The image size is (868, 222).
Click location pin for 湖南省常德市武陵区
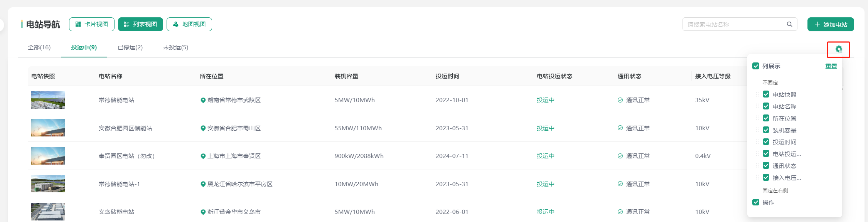click(x=203, y=100)
